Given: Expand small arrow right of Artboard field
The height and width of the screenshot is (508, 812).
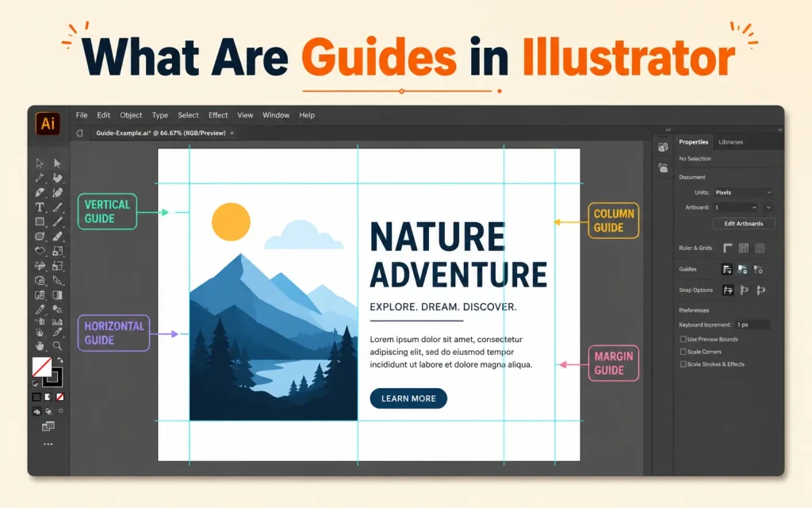Looking at the screenshot, I should [768, 207].
